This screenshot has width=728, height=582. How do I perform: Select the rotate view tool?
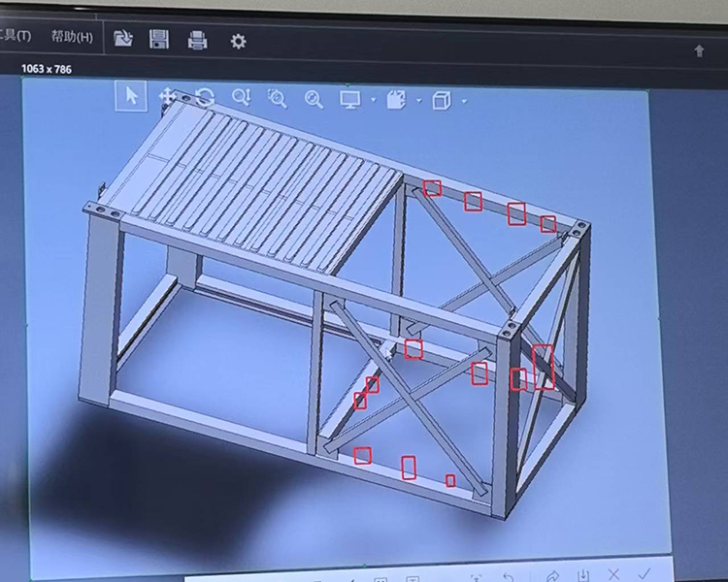204,97
